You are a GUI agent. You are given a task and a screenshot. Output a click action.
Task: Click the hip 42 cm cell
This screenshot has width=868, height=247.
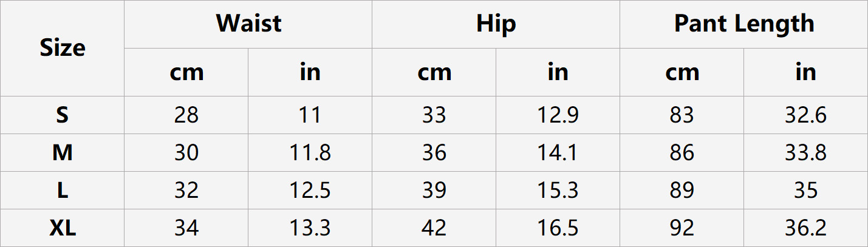point(434,228)
